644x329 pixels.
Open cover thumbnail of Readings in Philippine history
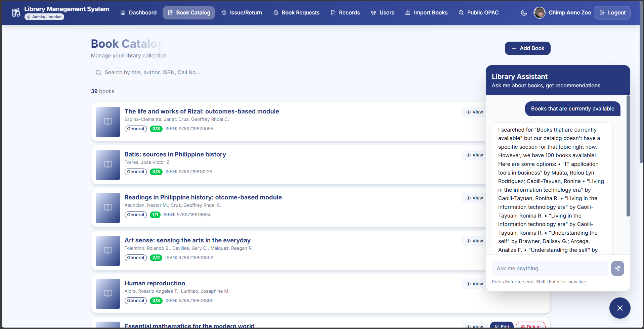[108, 208]
